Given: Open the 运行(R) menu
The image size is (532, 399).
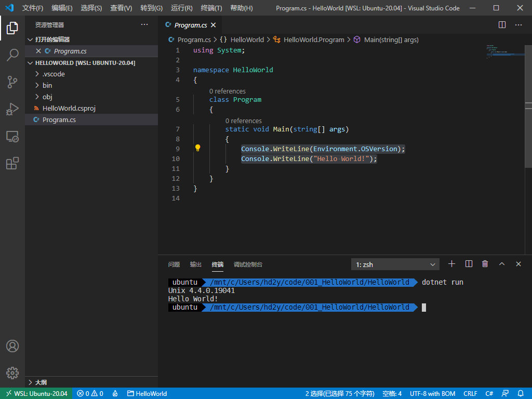Looking at the screenshot, I should pos(181,8).
